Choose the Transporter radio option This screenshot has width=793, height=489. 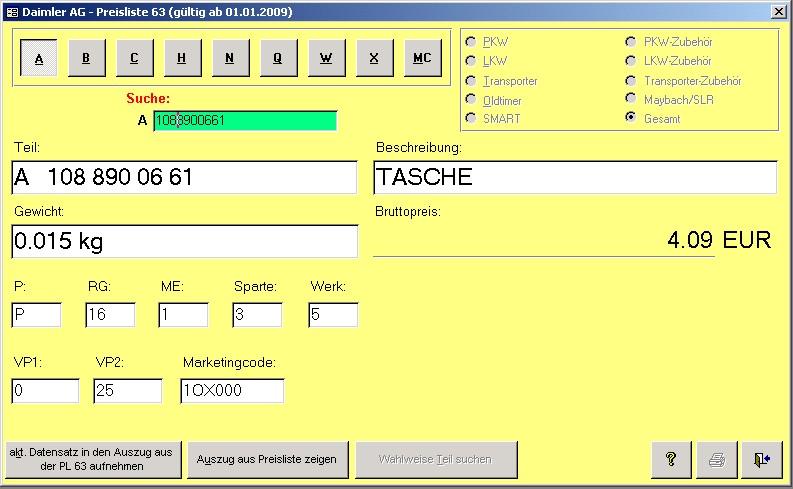[471, 80]
